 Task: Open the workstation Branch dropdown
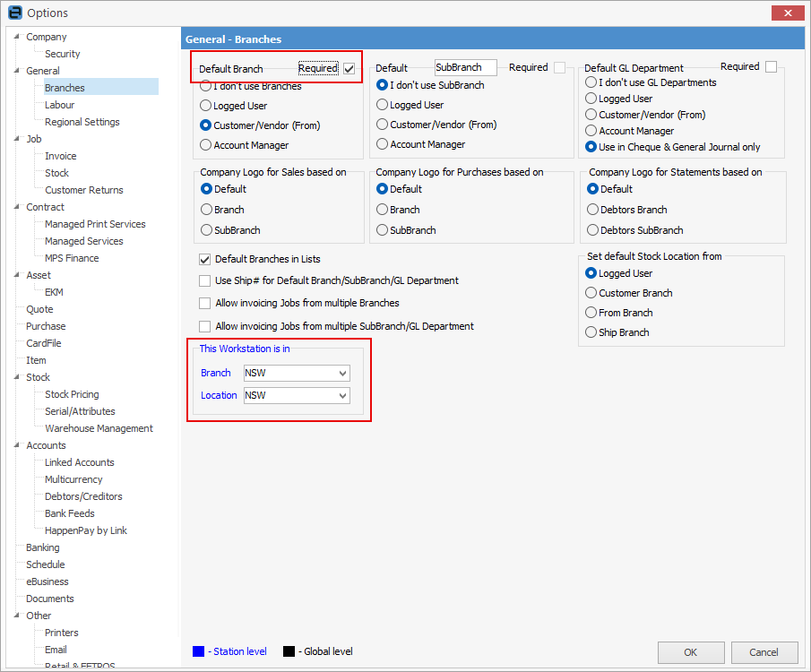[x=342, y=373]
